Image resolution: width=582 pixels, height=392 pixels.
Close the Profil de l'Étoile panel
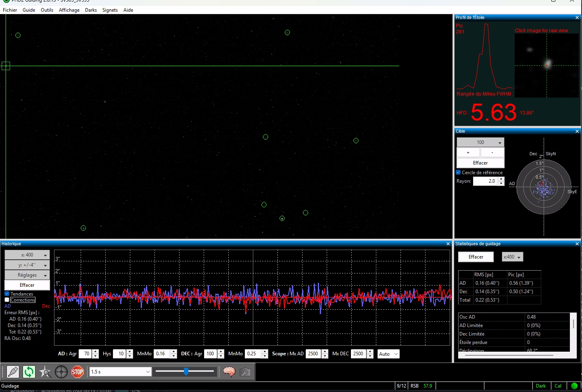click(x=577, y=18)
